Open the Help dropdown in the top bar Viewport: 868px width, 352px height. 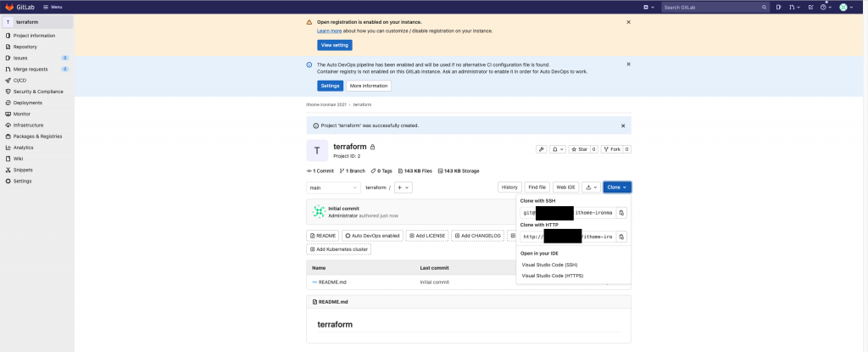(826, 7)
